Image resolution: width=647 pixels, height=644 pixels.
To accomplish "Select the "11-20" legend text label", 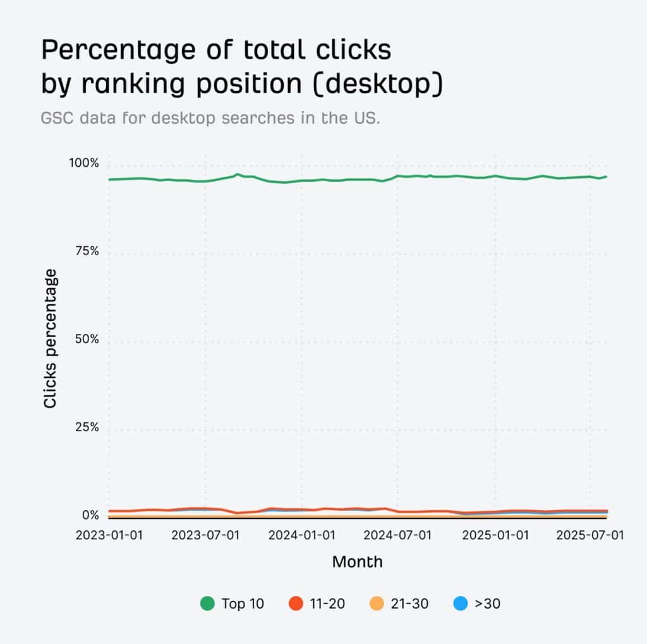I will [x=327, y=604].
